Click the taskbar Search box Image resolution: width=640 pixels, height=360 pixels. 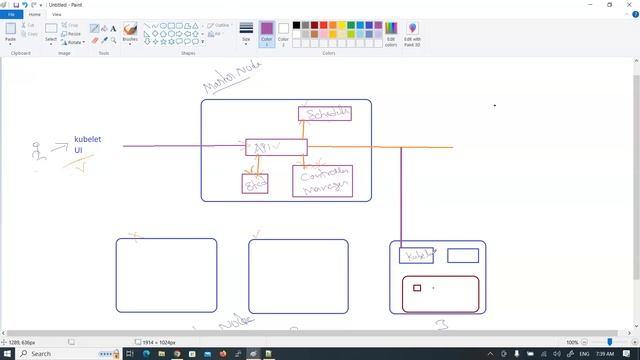69,353
